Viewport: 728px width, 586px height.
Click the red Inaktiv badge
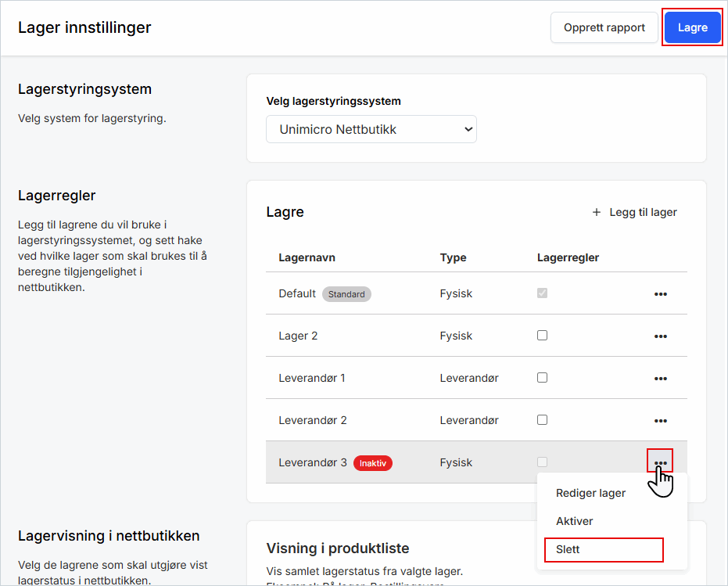tap(373, 463)
